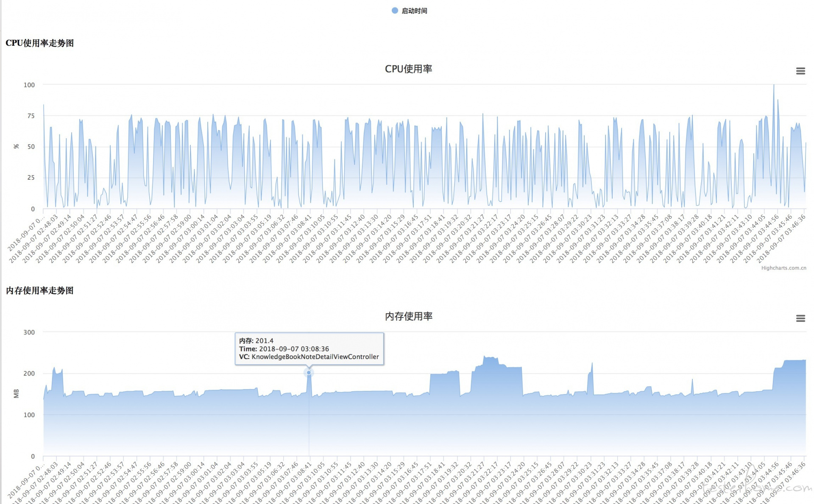Click the 300 label on memory y-axis
The image size is (814, 504).
(29, 332)
